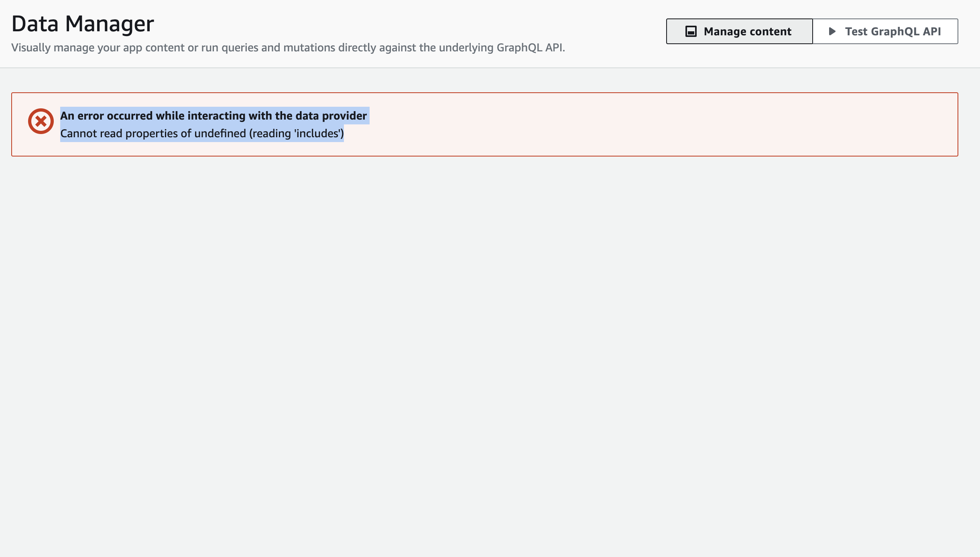Select the 'Cannot read properties of undefined' message
Image resolution: width=980 pixels, height=557 pixels.
click(x=202, y=134)
